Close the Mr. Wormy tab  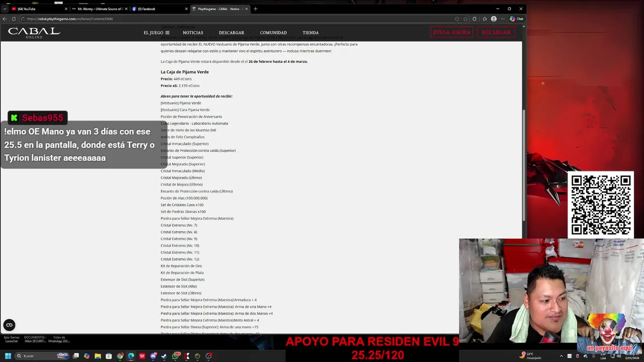126,9
